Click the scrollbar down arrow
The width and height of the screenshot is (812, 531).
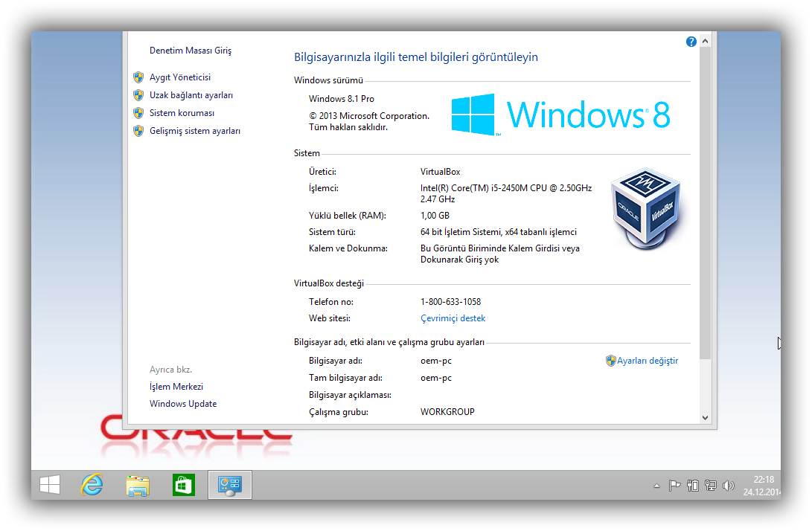click(705, 418)
